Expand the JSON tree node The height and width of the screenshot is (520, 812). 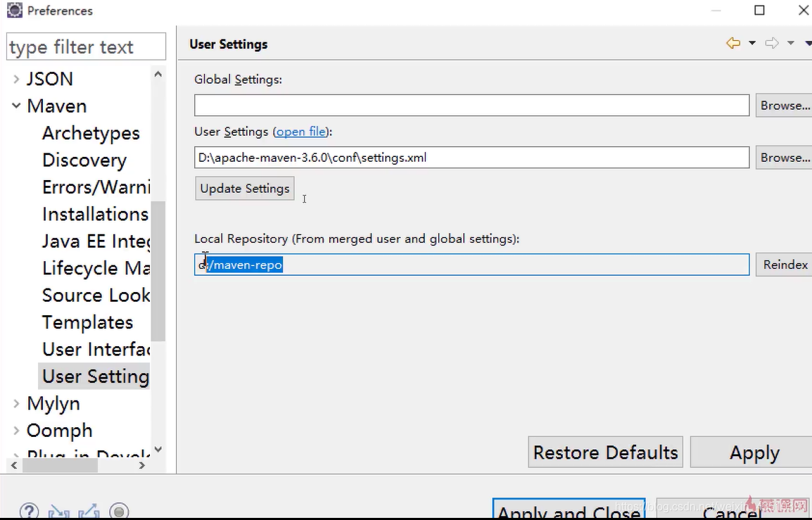16,80
